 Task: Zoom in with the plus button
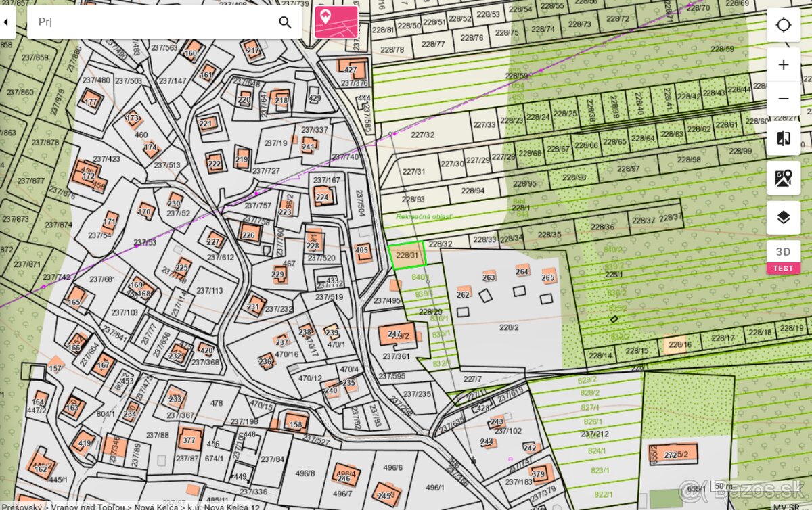pyautogui.click(x=783, y=65)
